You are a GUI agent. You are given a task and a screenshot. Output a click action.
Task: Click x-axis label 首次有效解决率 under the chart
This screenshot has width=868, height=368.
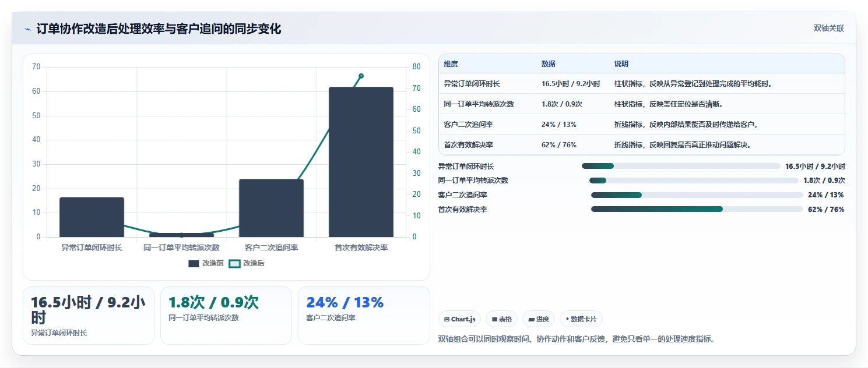(x=361, y=247)
